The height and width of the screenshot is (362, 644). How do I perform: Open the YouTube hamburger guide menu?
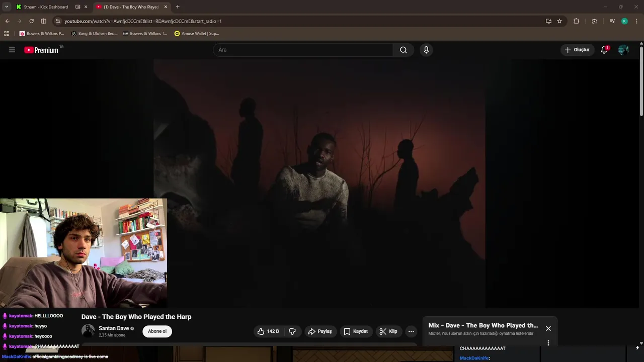(12, 50)
